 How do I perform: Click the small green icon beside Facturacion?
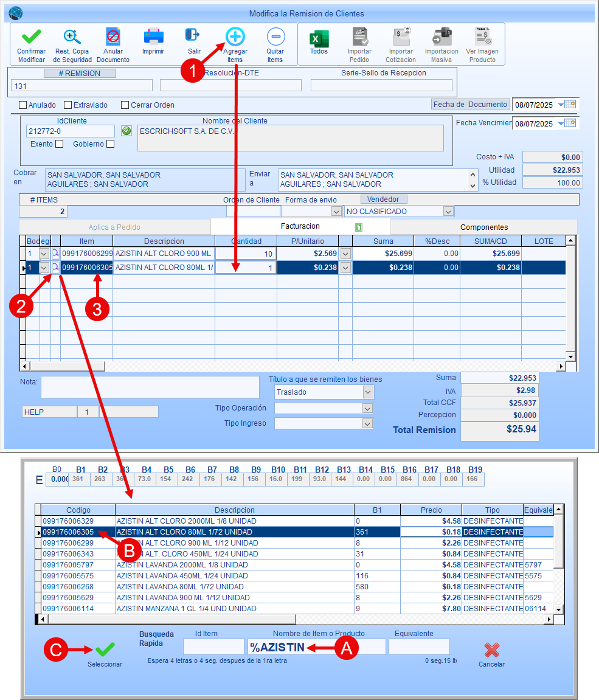[358, 227]
